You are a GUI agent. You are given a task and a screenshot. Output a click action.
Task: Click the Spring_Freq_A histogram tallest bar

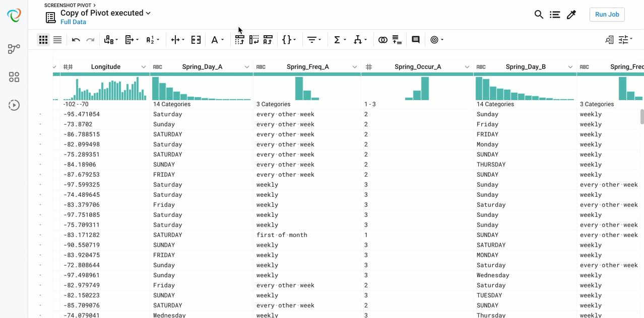299,89
